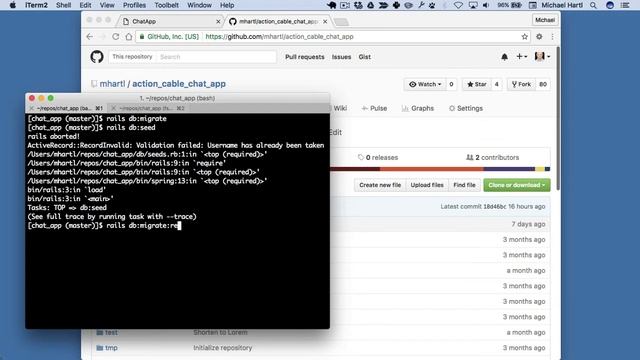
Task: Switch to first iTerm tab ~/repos/chat_app
Action: (66, 108)
